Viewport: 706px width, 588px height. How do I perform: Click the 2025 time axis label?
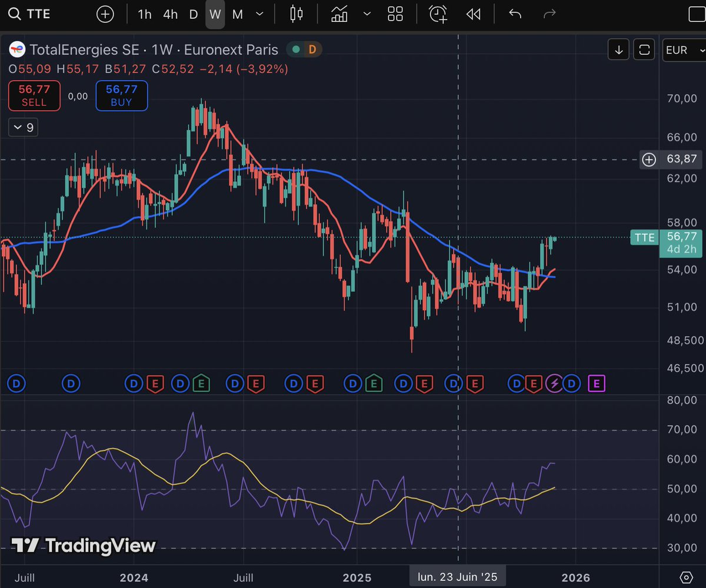356,577
